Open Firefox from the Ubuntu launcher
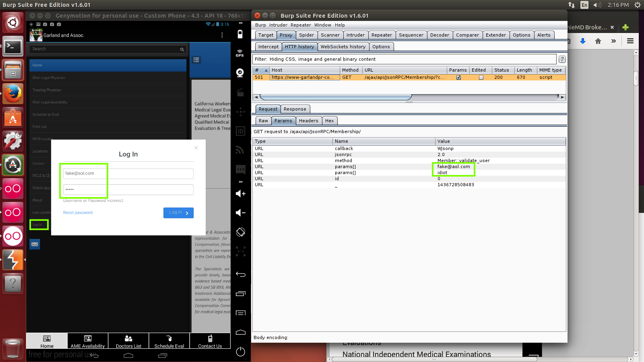 (13, 94)
